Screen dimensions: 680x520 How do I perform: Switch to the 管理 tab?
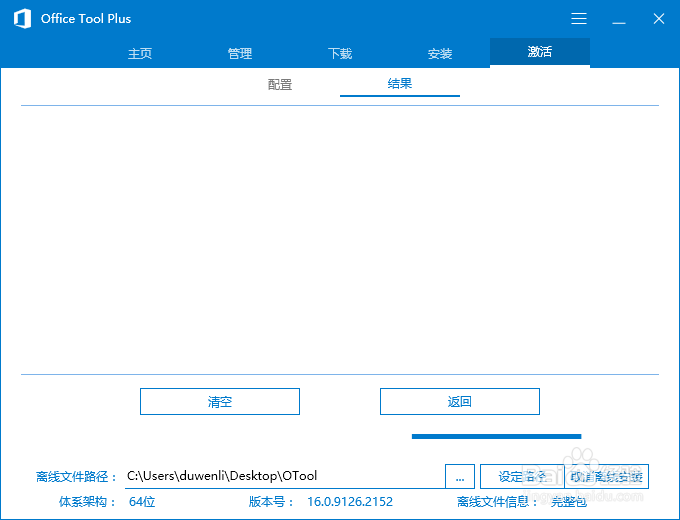pyautogui.click(x=240, y=53)
